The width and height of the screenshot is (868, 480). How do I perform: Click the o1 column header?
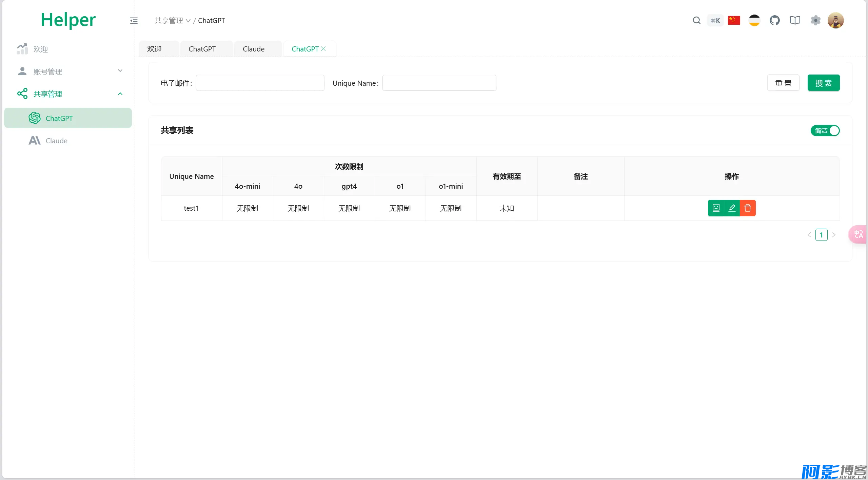tap(400, 186)
